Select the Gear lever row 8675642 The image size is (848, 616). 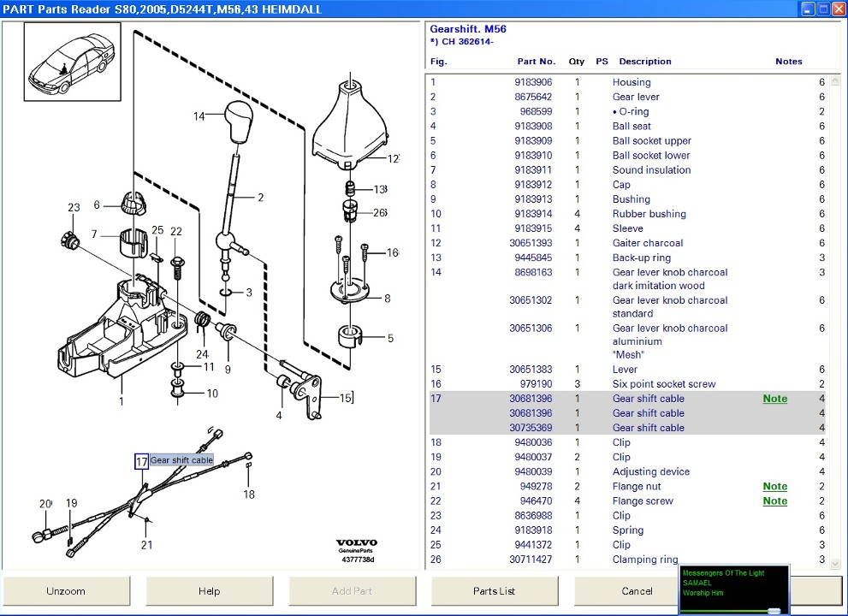[x=627, y=97]
